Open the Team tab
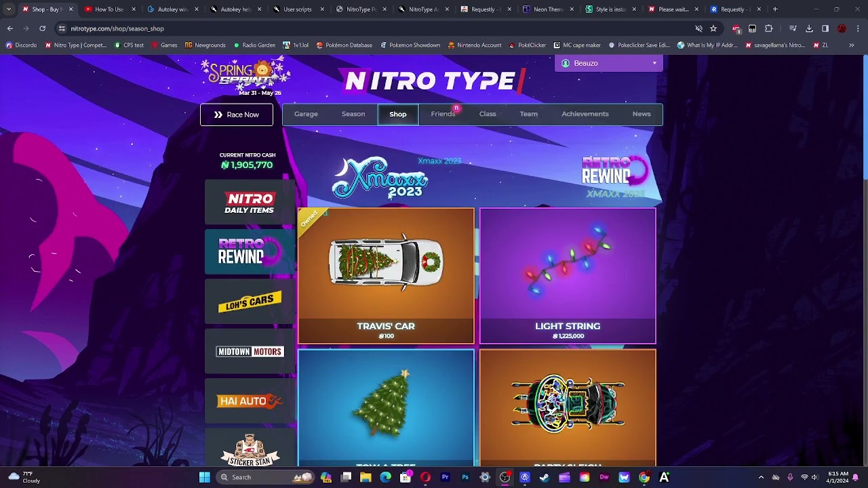This screenshot has width=868, height=488. click(x=529, y=114)
